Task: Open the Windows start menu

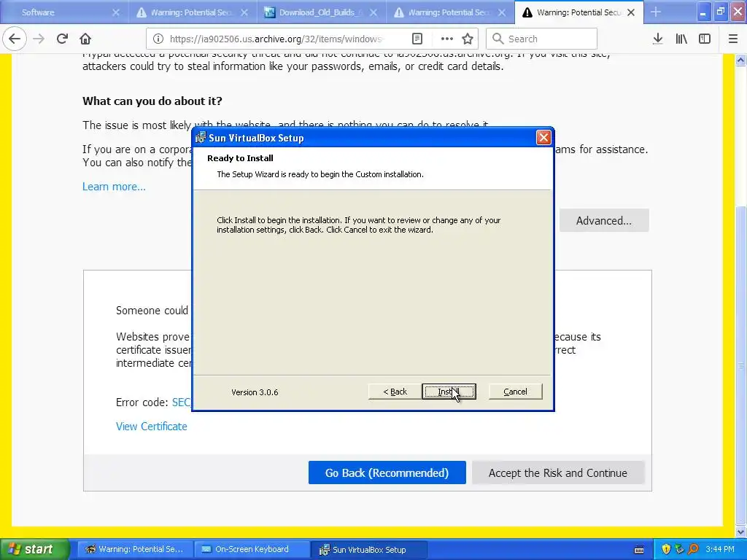Action: coord(35,549)
